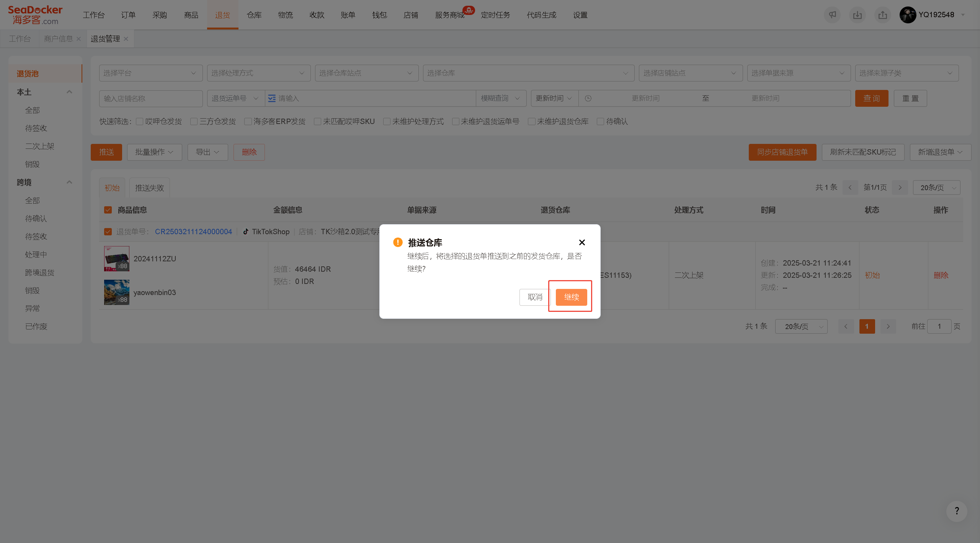Click the upload share icon in header
This screenshot has width=980, height=543.
pyautogui.click(x=883, y=15)
